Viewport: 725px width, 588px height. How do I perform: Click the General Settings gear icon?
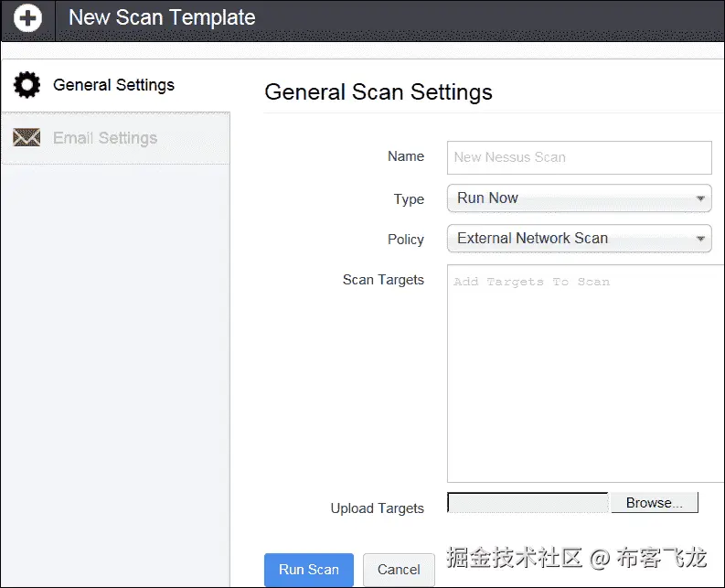(x=27, y=85)
